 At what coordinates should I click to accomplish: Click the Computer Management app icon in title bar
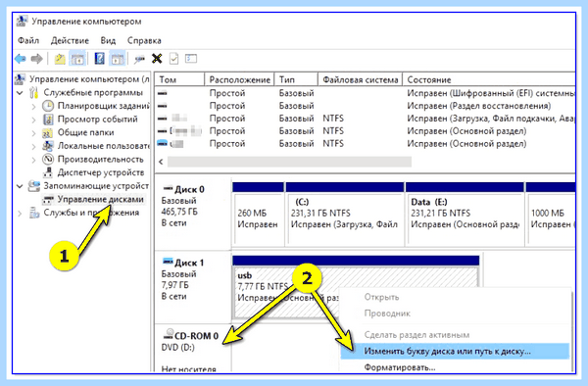tap(22, 21)
